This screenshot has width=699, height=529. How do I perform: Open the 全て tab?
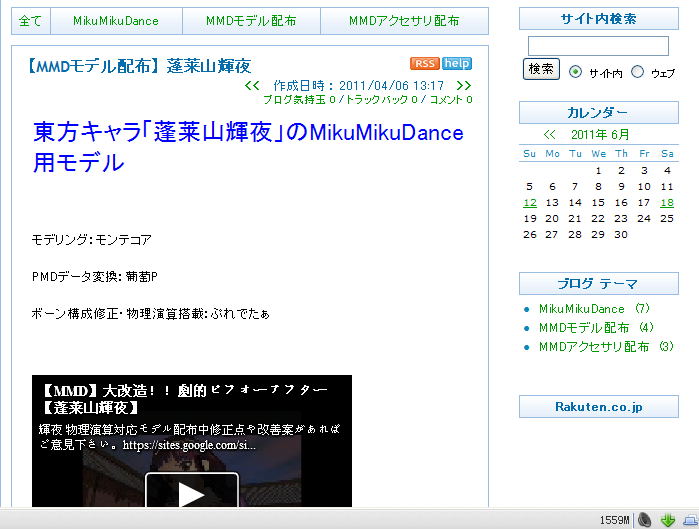tap(31, 21)
